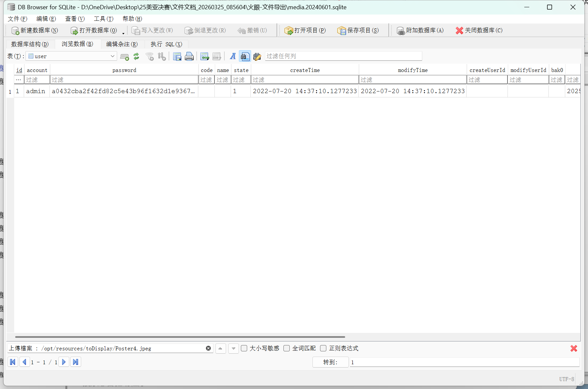Viewport: 588px width, 389px height.
Task: Open the 文件(F) menu
Action: tap(17, 19)
